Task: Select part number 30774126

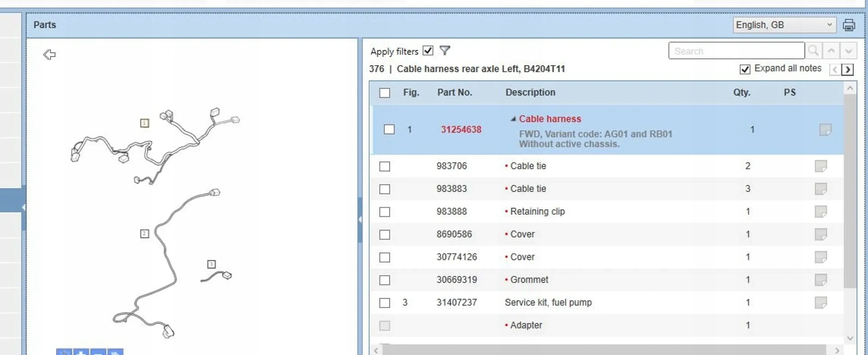Action: click(x=457, y=257)
